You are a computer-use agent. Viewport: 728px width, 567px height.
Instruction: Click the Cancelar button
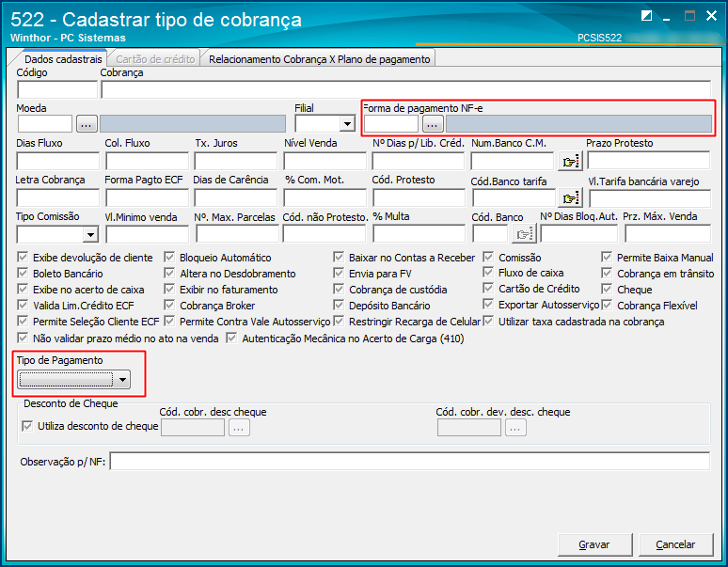(675, 544)
